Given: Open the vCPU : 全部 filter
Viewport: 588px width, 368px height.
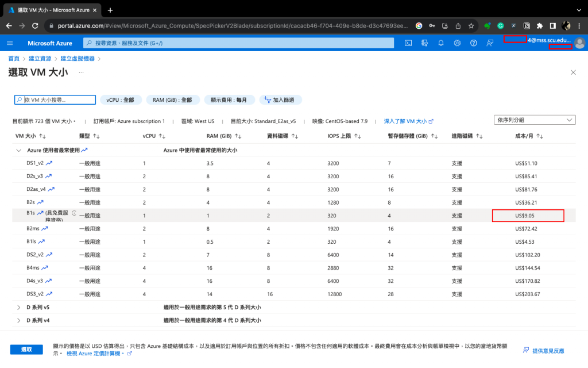Looking at the screenshot, I should 121,100.
